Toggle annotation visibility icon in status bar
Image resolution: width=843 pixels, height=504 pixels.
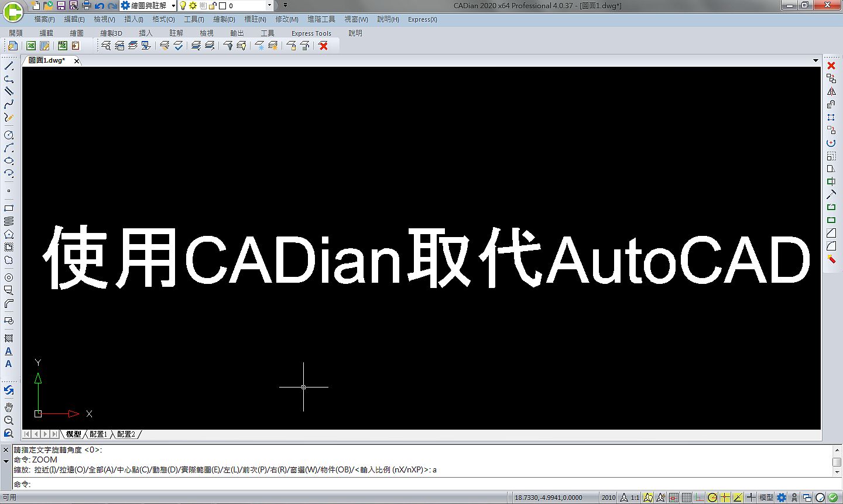click(x=648, y=498)
